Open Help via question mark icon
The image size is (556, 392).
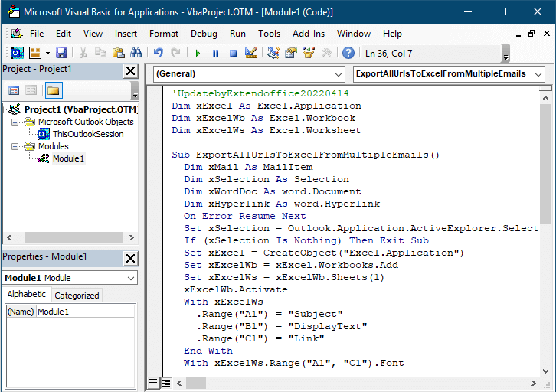coord(348,53)
